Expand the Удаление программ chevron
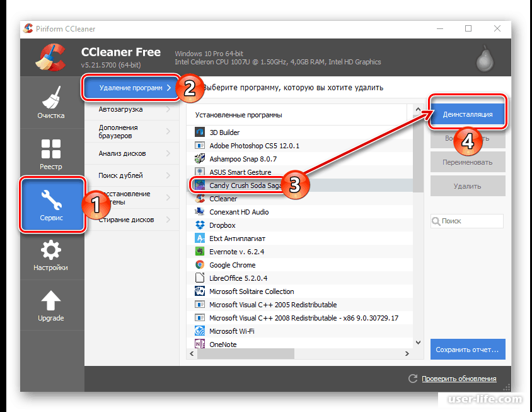Screen dimensions: 532x412 [x=169, y=88]
